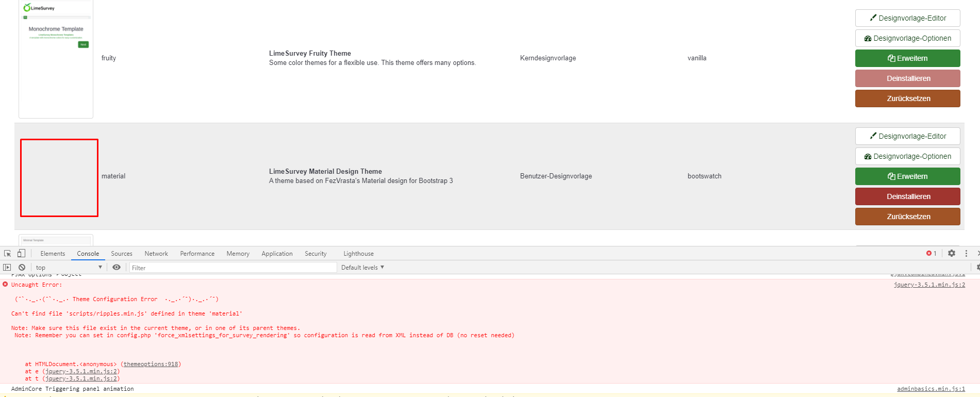Click the "Can't find file 'scripts/ripples.min.js'" message
This screenshot has width=980, height=397.
(127, 313)
